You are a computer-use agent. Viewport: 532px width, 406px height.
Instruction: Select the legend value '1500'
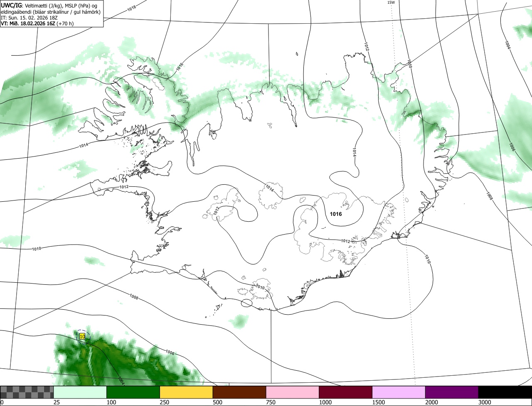click(x=378, y=402)
